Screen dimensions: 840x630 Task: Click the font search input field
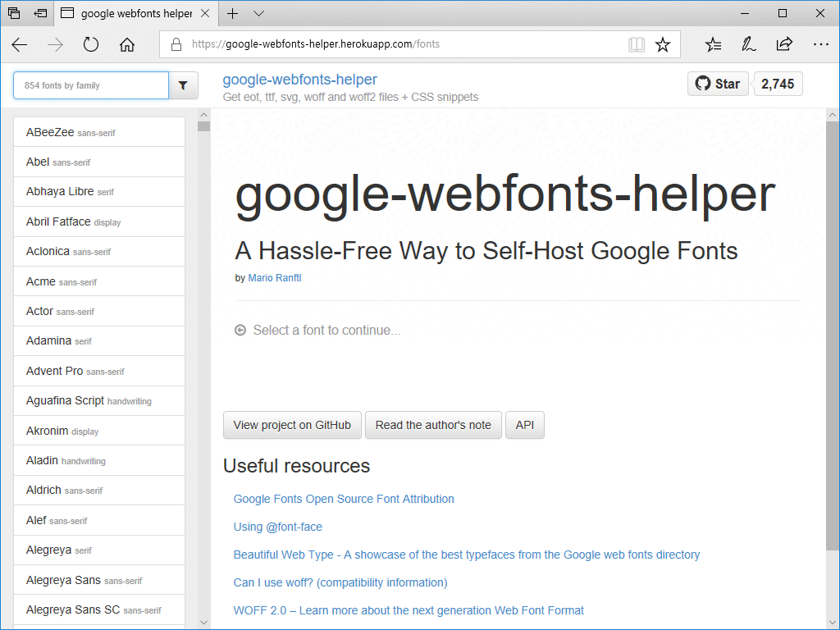[x=91, y=85]
